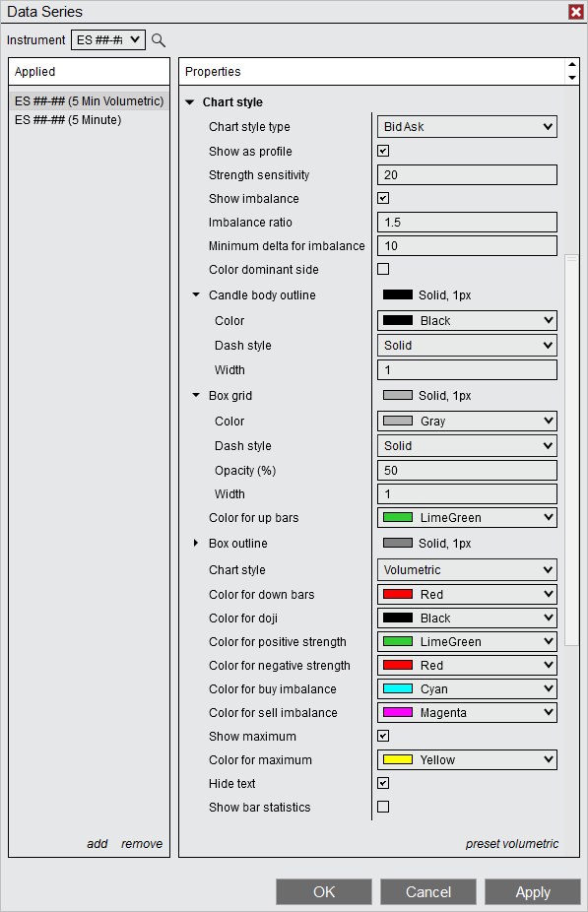Click the add link
Screen dimensions: 588x912
point(97,843)
